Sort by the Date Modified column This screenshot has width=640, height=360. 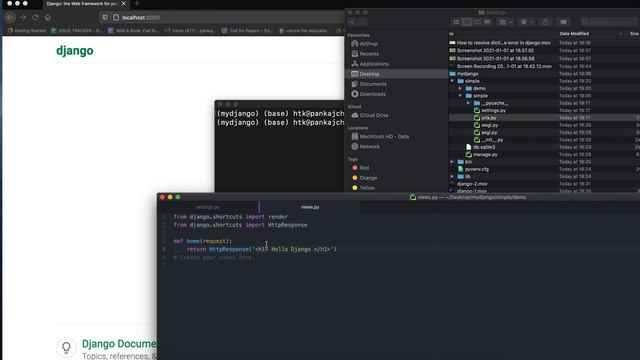[574, 33]
